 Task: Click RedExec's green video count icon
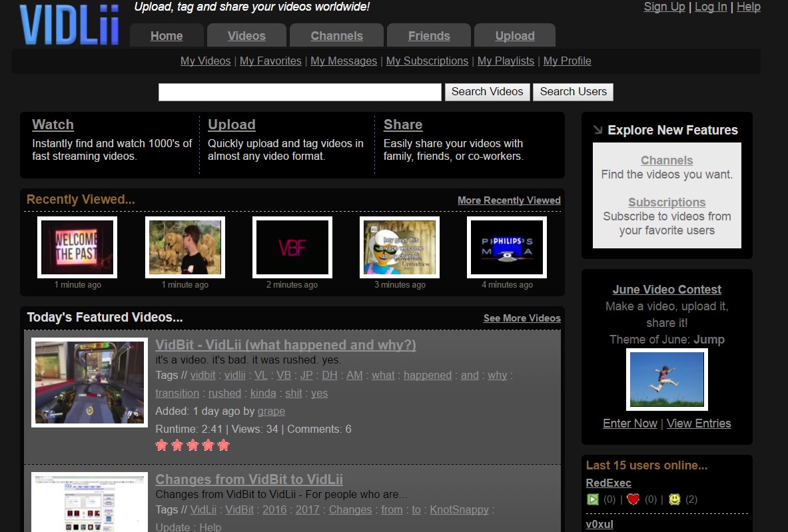point(593,499)
